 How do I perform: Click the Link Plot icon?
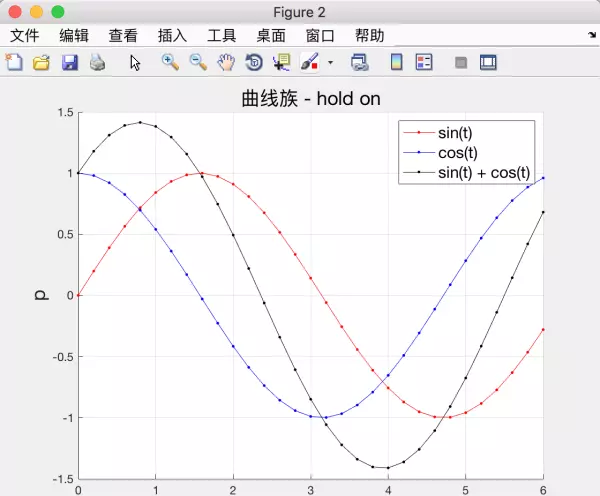point(360,62)
